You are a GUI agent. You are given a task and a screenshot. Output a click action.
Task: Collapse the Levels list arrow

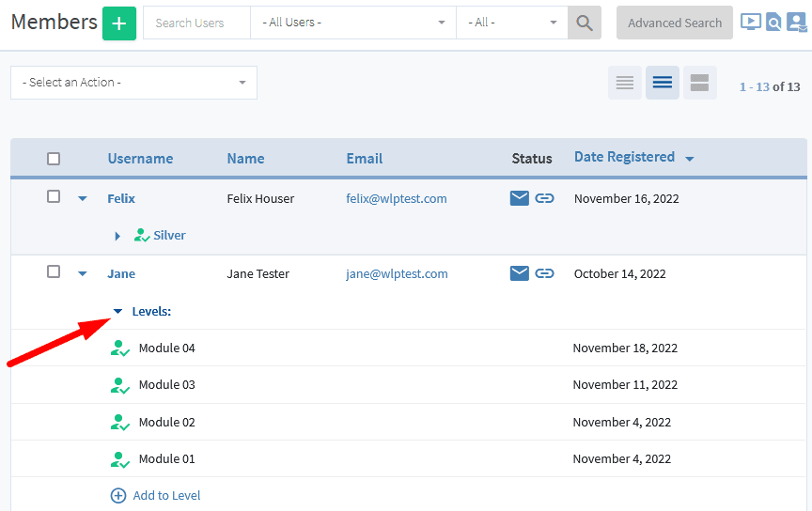pyautogui.click(x=117, y=312)
